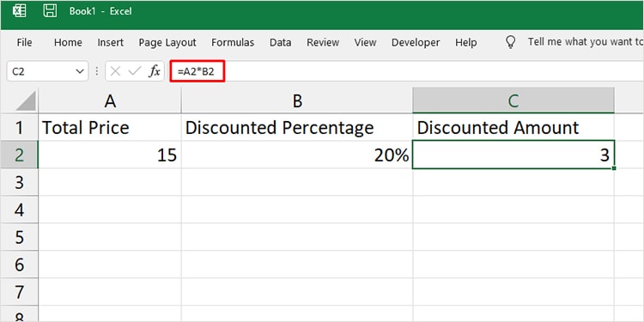Select row 2 header
This screenshot has height=322, width=644.
(19, 155)
